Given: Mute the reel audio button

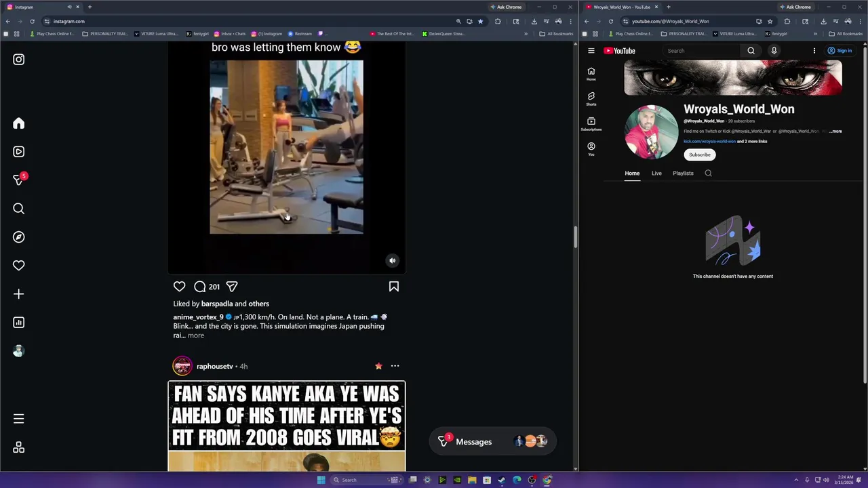Looking at the screenshot, I should click(392, 260).
